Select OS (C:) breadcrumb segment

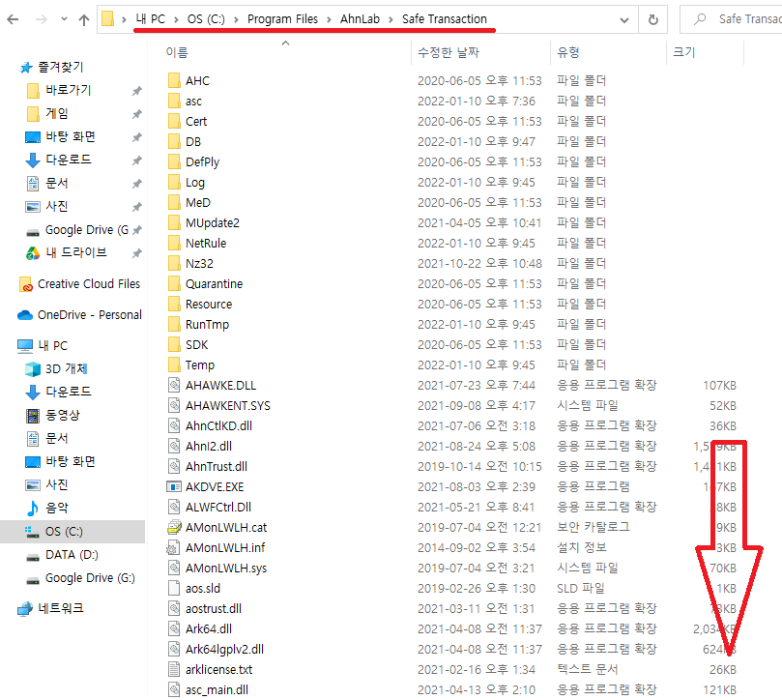206,19
